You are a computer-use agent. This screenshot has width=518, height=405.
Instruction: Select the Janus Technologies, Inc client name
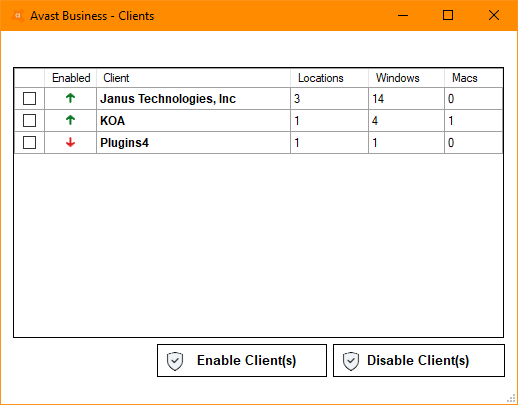pyautogui.click(x=168, y=99)
